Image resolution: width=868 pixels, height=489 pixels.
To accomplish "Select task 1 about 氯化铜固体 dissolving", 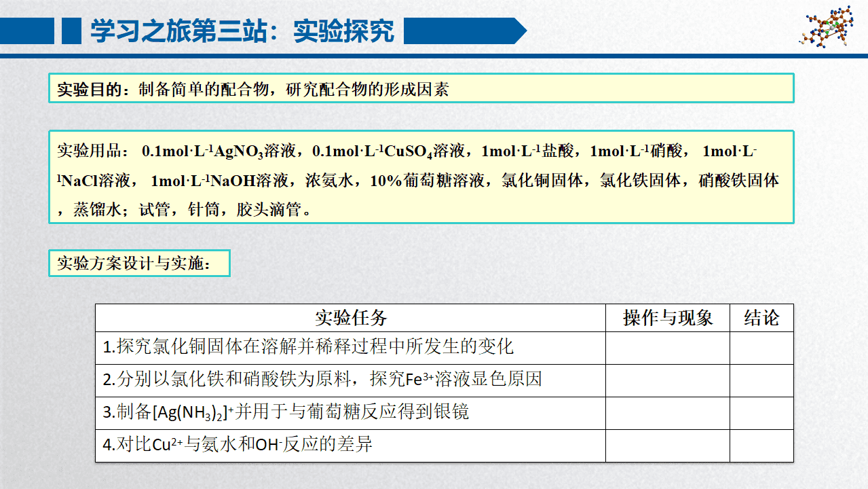I will tap(350, 348).
